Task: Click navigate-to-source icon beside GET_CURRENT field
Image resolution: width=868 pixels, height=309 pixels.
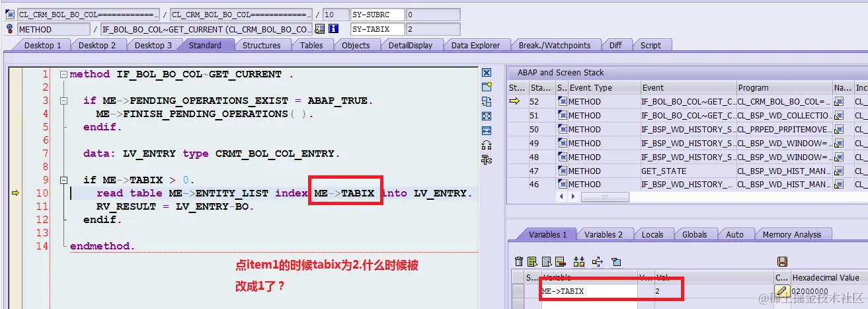Action: coord(320,29)
